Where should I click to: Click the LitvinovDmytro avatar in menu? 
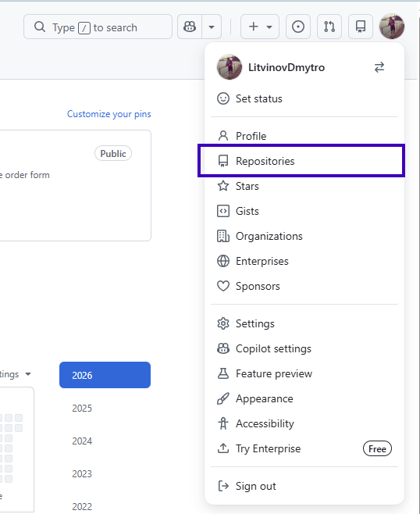coord(230,67)
